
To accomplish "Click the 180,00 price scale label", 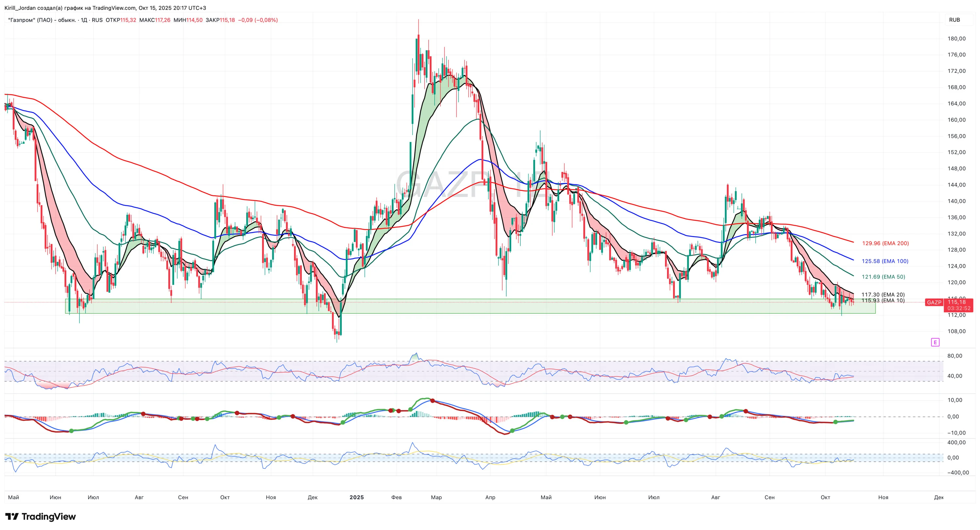I will click(956, 39).
